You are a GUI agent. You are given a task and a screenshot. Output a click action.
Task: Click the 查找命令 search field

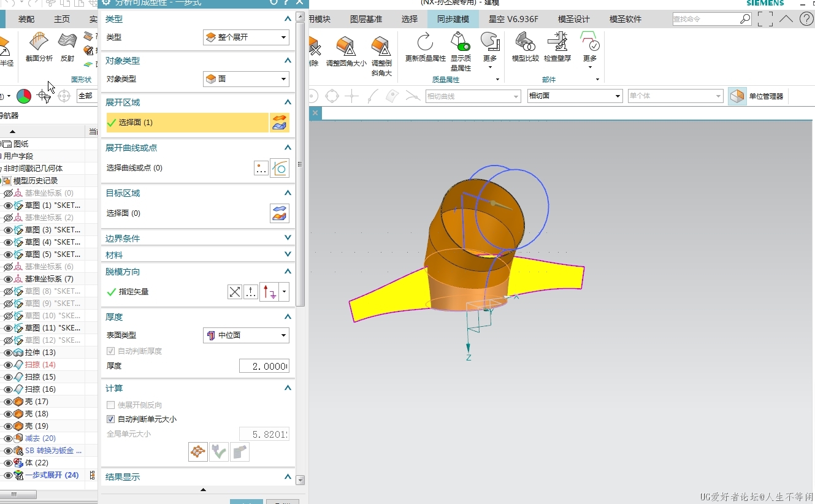coord(706,19)
